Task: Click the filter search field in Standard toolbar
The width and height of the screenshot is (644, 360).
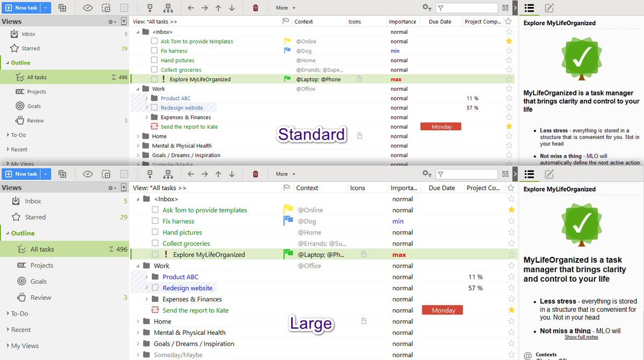Action: [x=466, y=8]
